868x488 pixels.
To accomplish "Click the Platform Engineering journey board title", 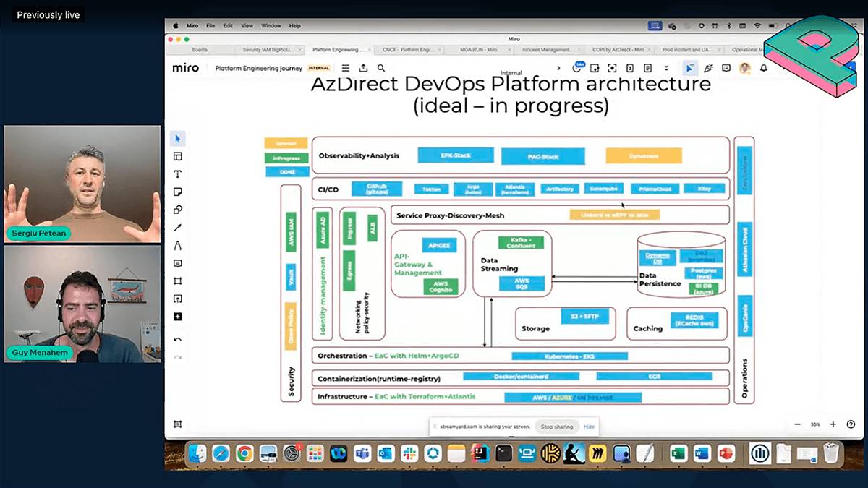I will (x=260, y=68).
